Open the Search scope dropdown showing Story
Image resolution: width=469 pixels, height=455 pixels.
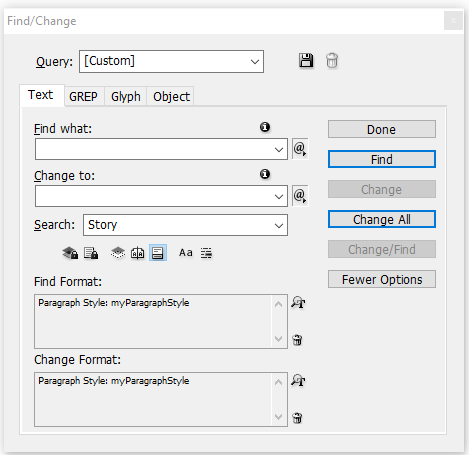(x=185, y=225)
